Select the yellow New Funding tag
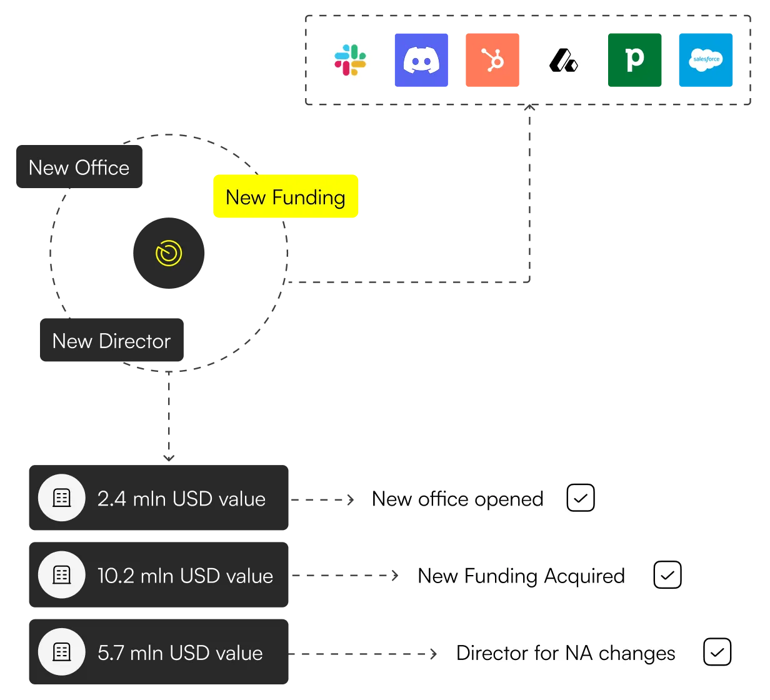This screenshot has height=700, width=770. point(286,196)
